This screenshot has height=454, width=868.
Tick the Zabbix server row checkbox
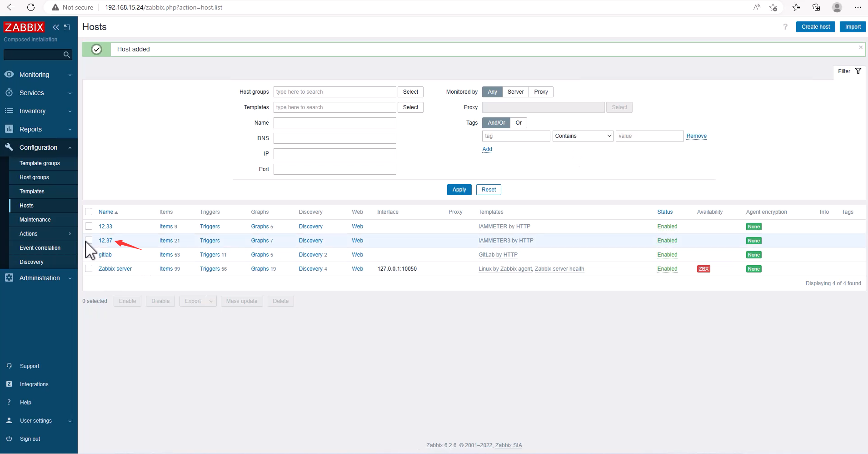click(x=89, y=268)
